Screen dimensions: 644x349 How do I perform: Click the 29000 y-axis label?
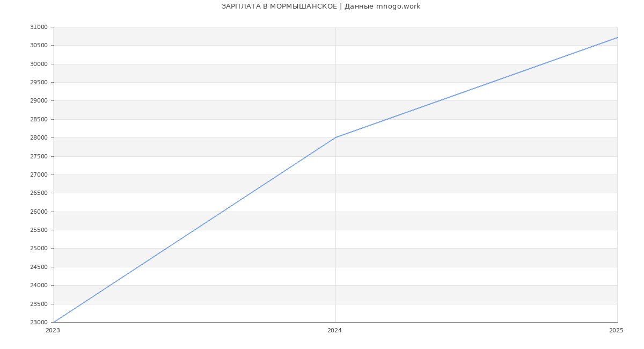pos(39,101)
